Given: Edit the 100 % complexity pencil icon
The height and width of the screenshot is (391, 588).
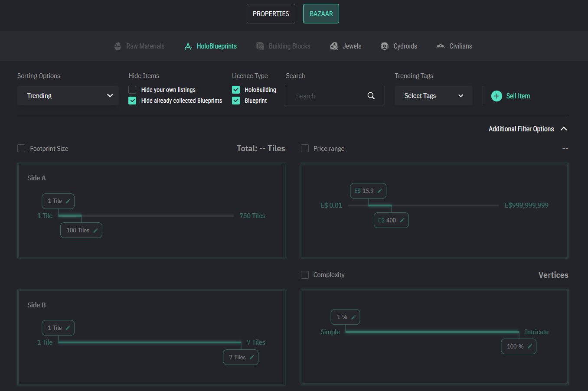Looking at the screenshot, I should click(530, 346).
